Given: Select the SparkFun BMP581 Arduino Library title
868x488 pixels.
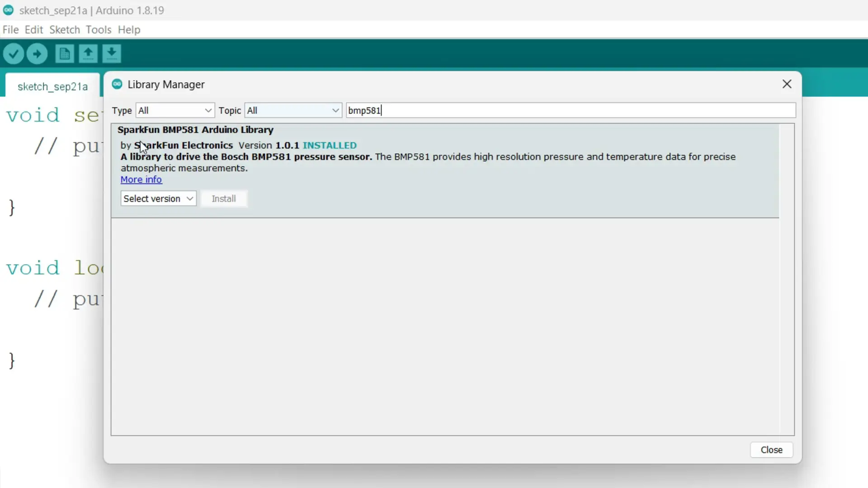Looking at the screenshot, I should click(x=195, y=130).
